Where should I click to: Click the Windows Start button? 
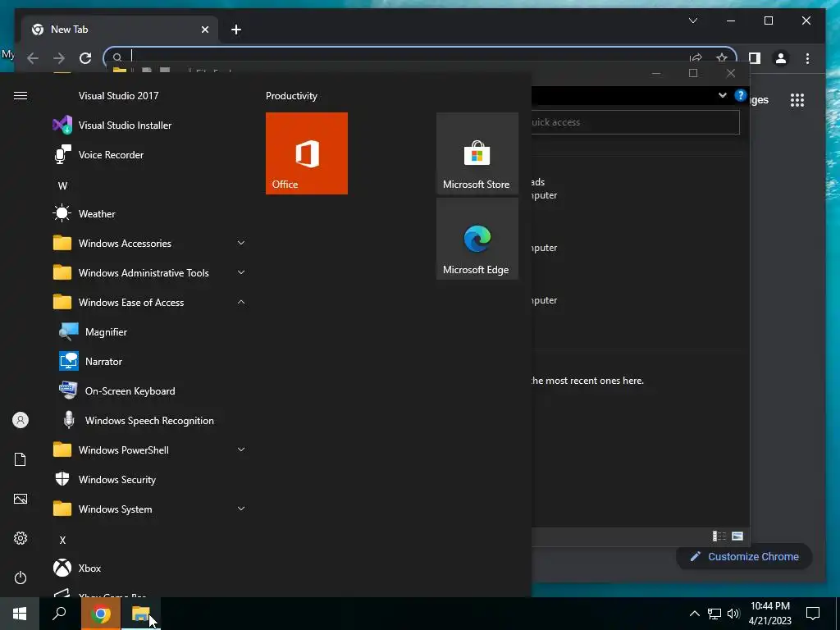(x=20, y=614)
